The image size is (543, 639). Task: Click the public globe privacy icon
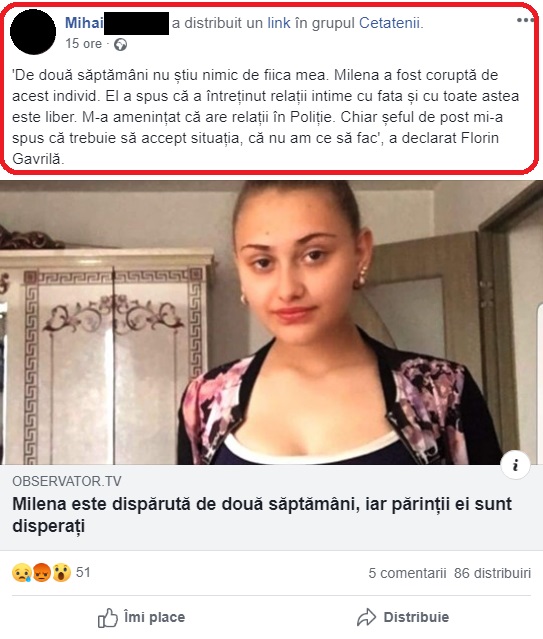(120, 44)
